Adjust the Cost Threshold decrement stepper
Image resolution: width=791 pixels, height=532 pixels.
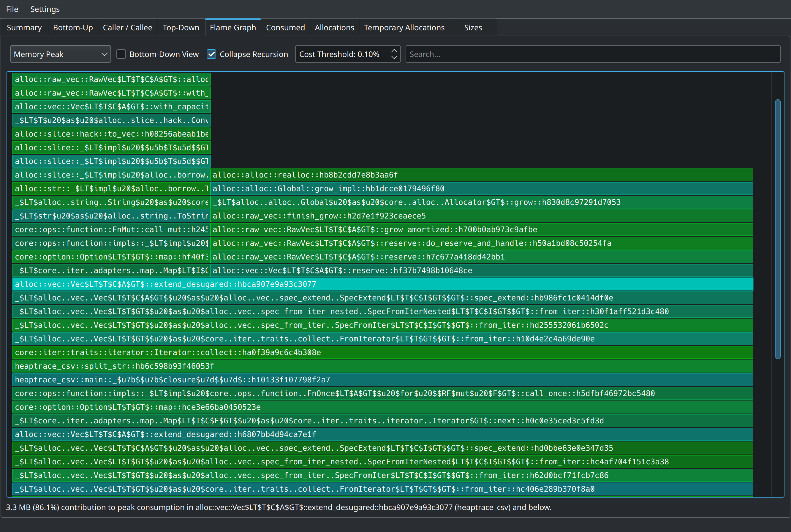(x=394, y=58)
